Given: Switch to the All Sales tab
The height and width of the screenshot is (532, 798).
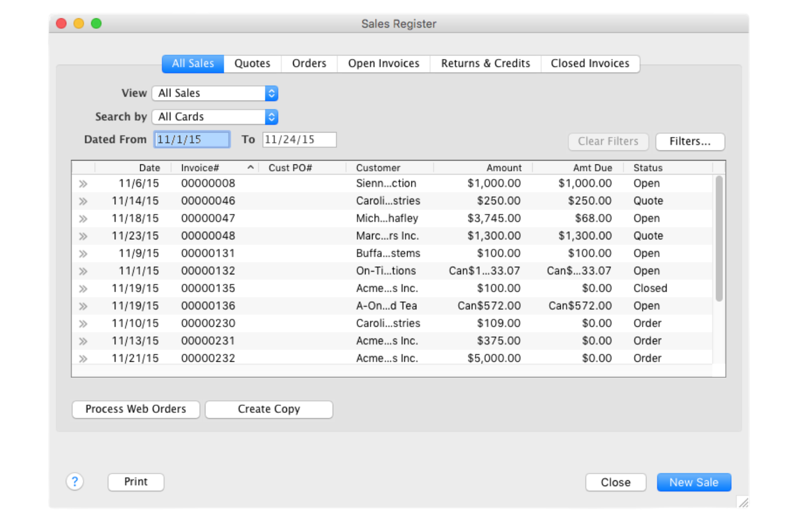Looking at the screenshot, I should coord(193,64).
